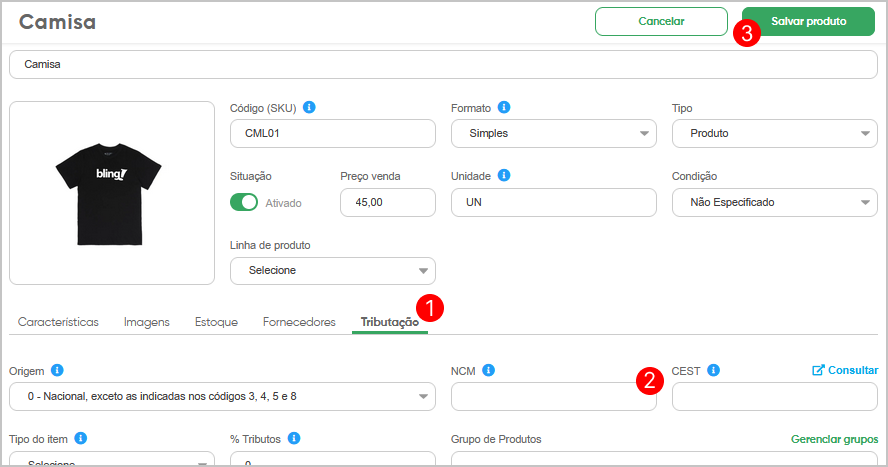Click info icon beside Unidade label
Viewport: 888px width, 467px height.
click(503, 175)
